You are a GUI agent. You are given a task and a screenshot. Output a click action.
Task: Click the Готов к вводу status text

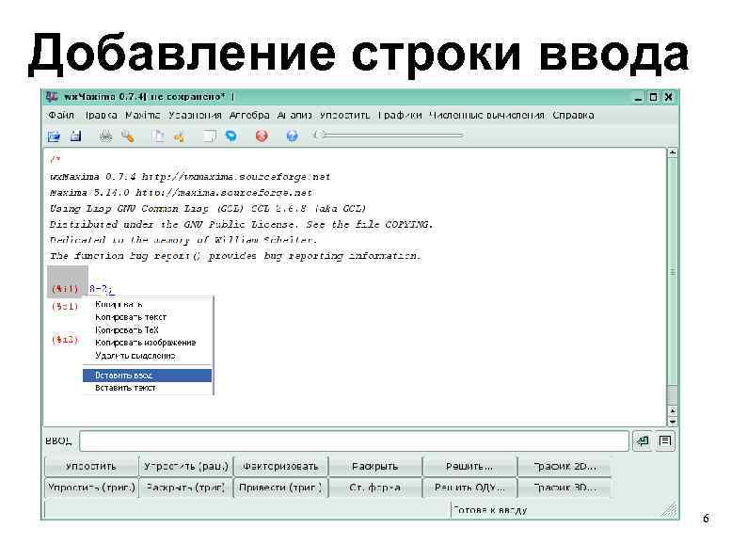pos(491,510)
